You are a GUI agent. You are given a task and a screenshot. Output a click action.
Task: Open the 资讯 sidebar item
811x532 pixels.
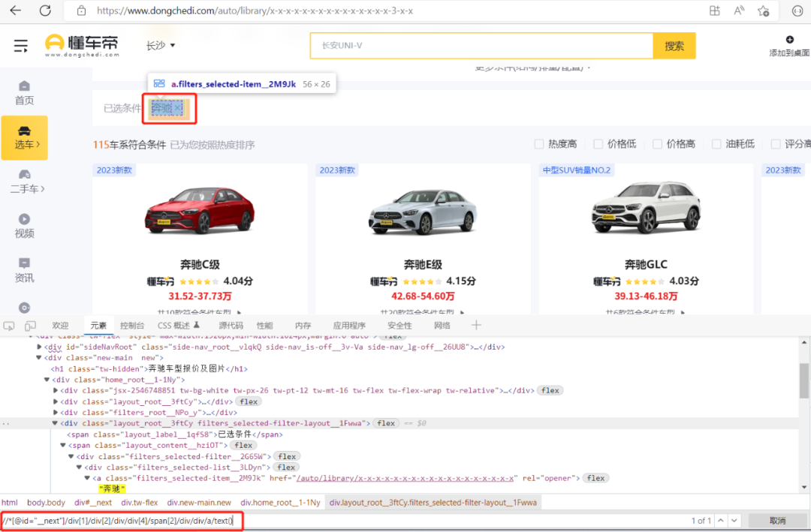(24, 270)
